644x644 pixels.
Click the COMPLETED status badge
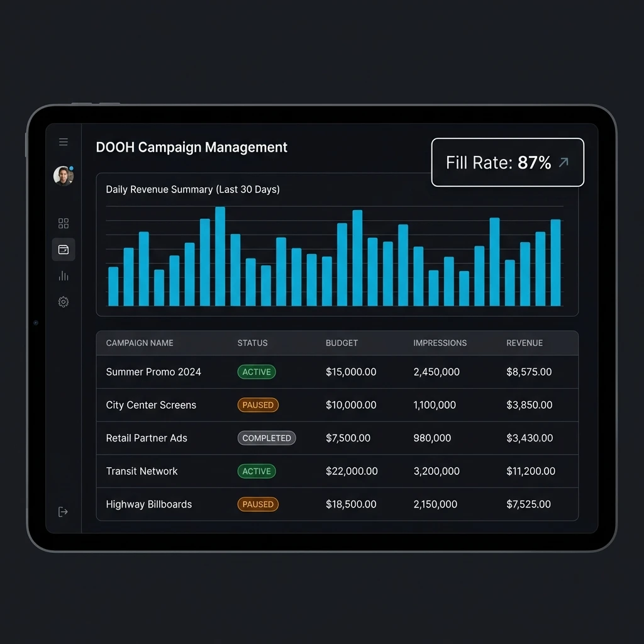[267, 438]
